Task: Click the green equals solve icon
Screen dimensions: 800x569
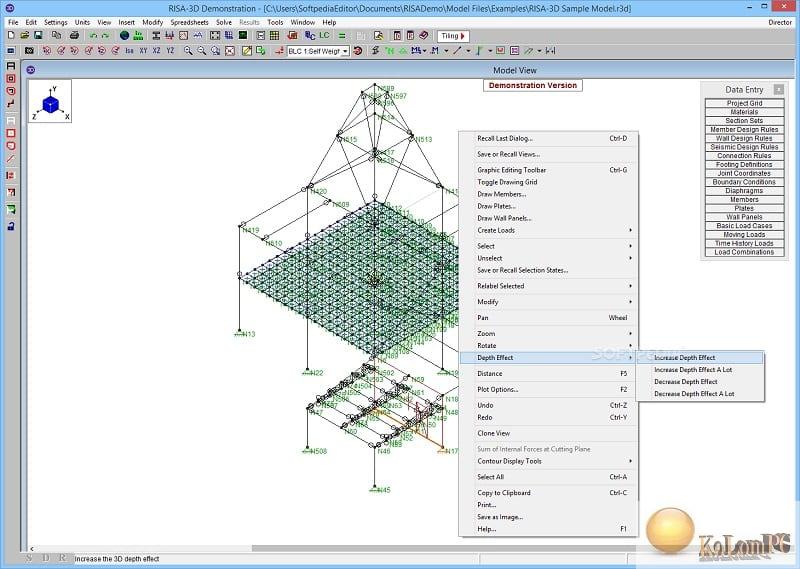Action: tap(342, 36)
